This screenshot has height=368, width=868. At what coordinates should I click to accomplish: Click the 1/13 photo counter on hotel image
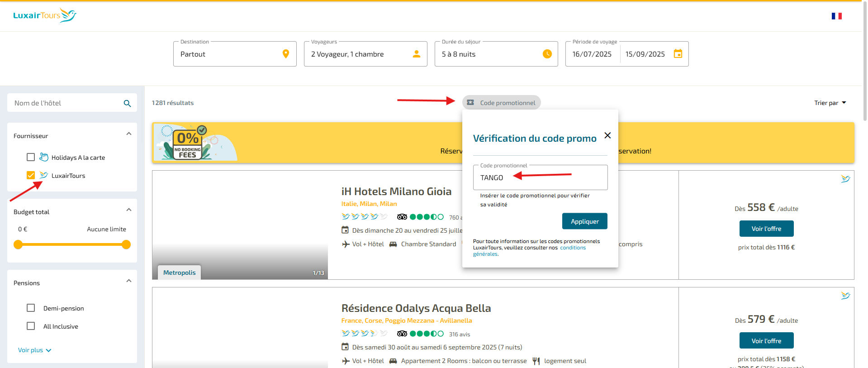pyautogui.click(x=318, y=273)
